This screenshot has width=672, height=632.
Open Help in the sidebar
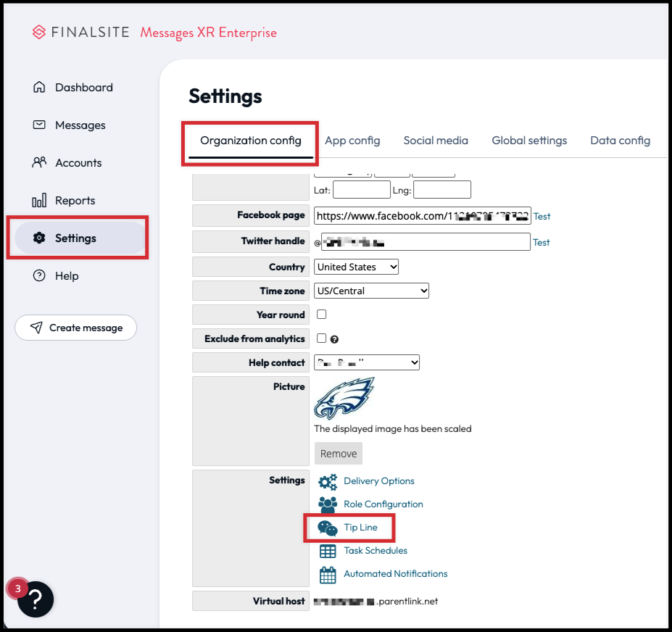pyautogui.click(x=67, y=276)
